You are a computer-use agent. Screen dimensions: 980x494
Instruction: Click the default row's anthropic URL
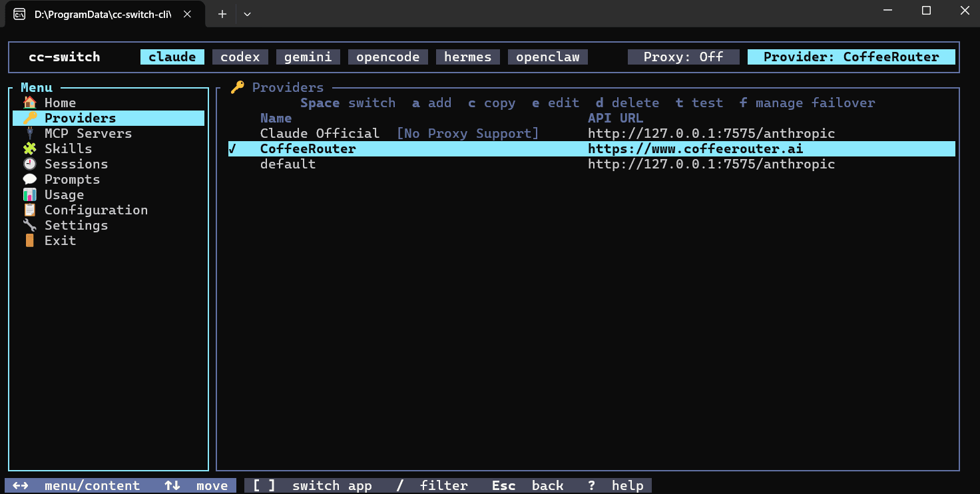(x=711, y=164)
